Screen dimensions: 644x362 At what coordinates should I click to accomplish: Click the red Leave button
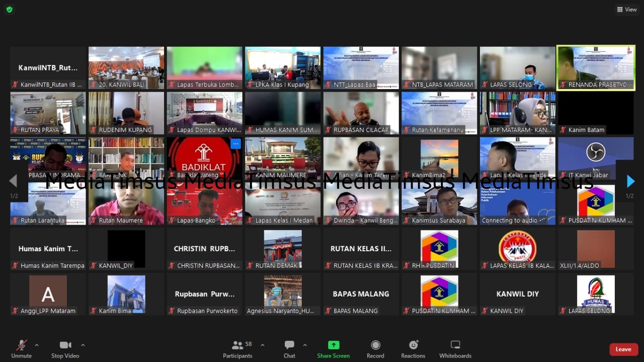pos(623,349)
